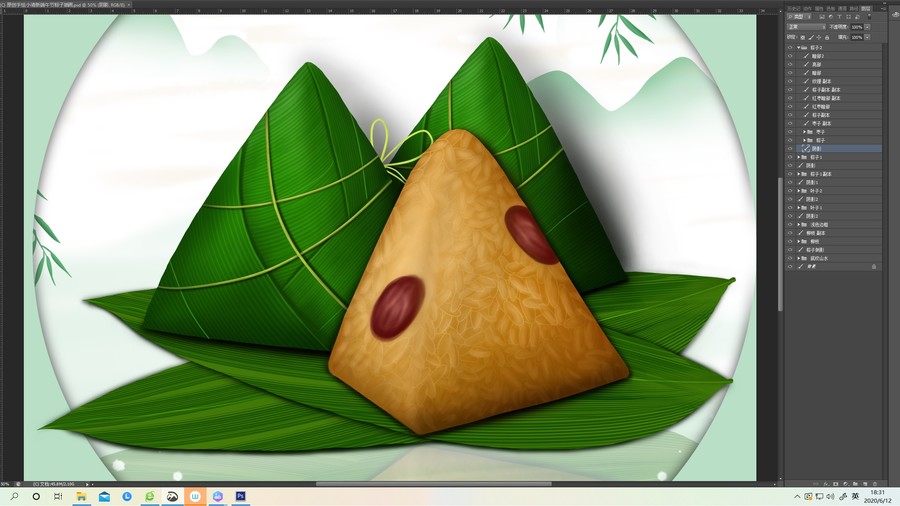Open the layer filter type 类型 dropdown

(x=798, y=17)
